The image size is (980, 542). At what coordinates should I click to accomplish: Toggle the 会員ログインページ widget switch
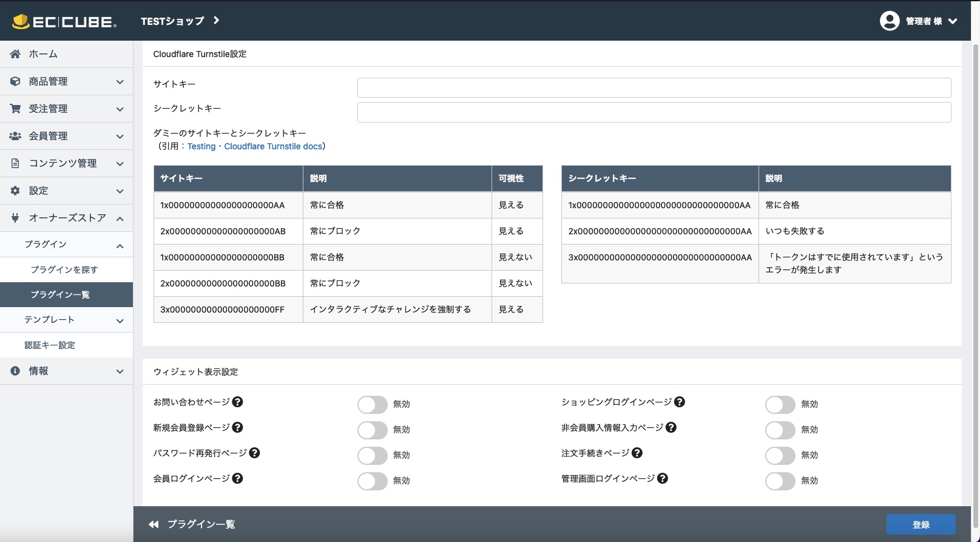pyautogui.click(x=372, y=481)
